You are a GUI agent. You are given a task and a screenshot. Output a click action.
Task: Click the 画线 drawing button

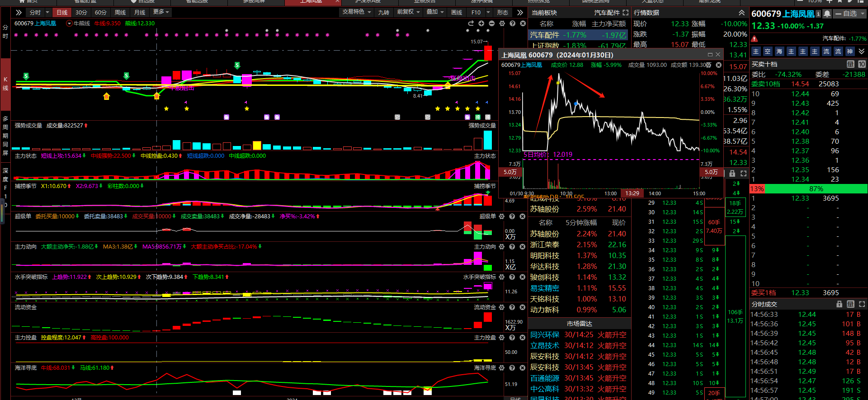457,12
